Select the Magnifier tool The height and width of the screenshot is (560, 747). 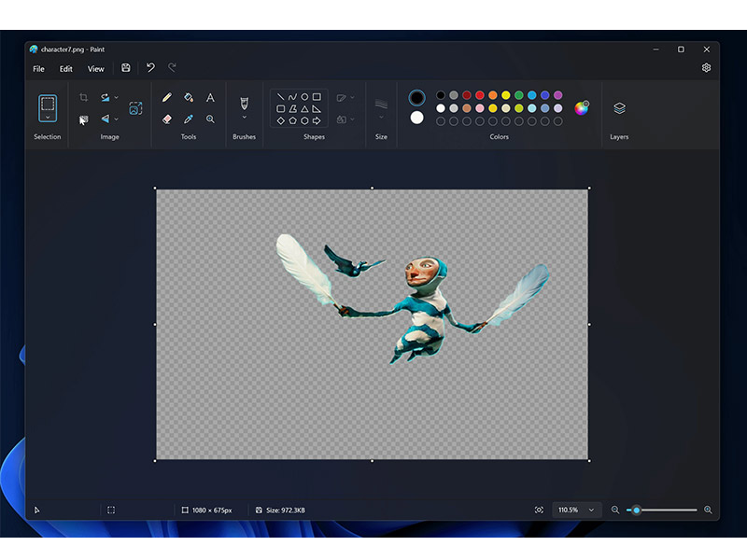tap(210, 119)
